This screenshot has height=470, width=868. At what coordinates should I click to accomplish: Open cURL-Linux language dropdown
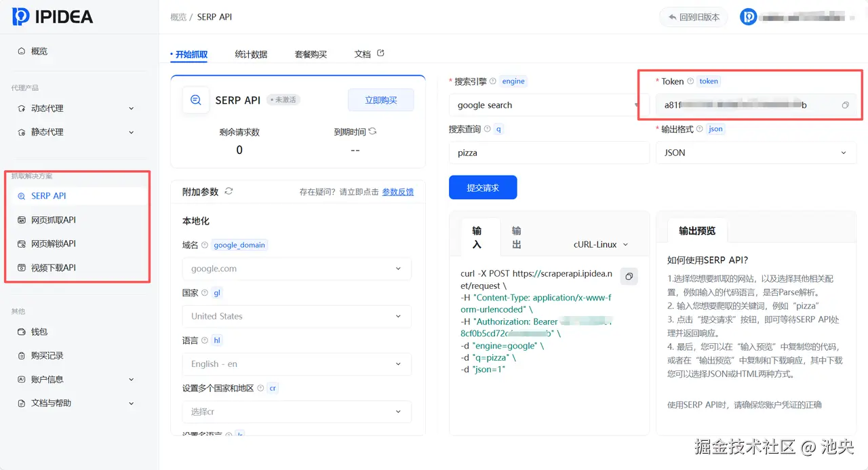pos(601,244)
